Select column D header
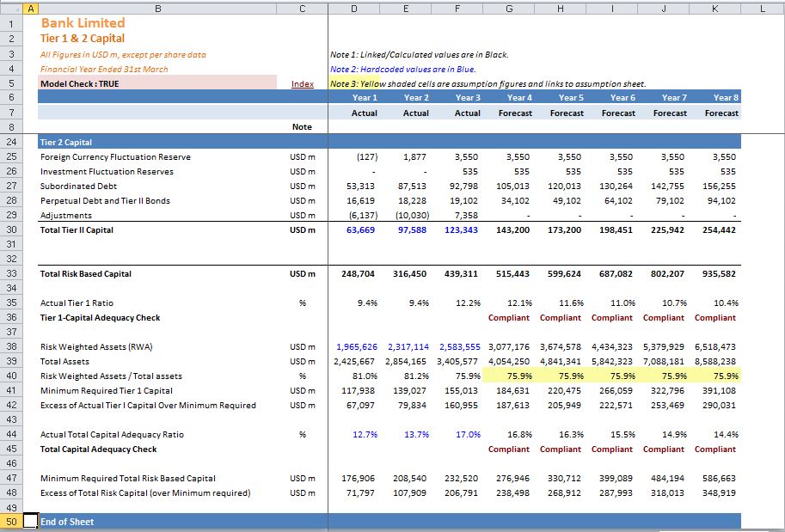 [354, 9]
